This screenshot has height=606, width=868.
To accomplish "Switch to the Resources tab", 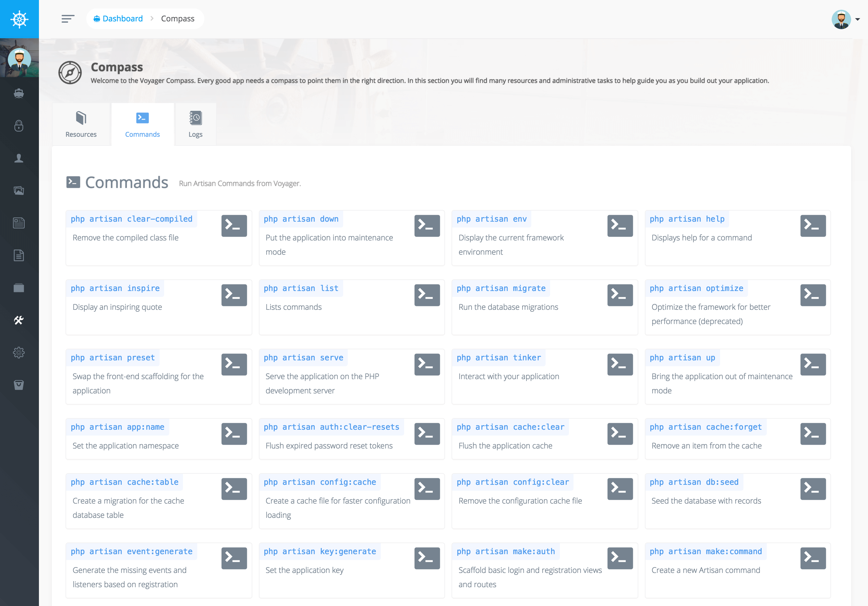I will [x=81, y=124].
